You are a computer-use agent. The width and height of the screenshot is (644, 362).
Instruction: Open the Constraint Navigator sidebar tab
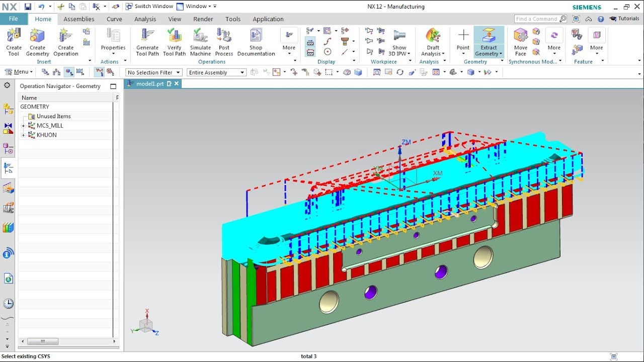tap(8, 128)
